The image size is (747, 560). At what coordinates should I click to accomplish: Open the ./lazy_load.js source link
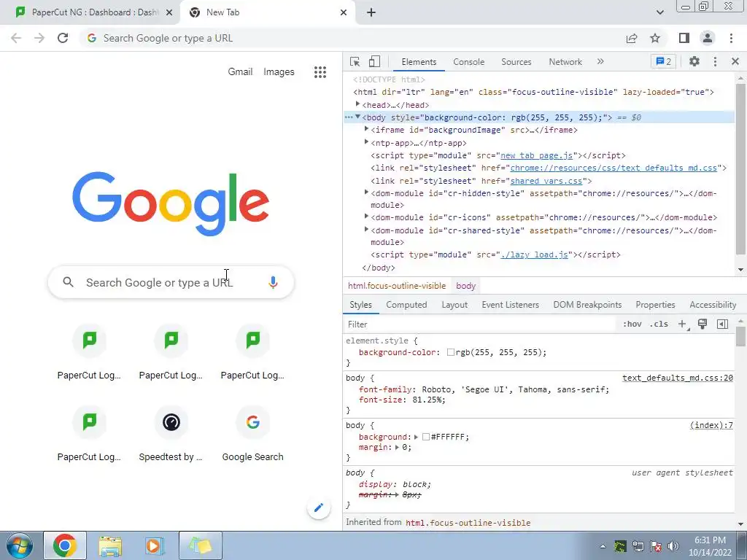pyautogui.click(x=534, y=254)
